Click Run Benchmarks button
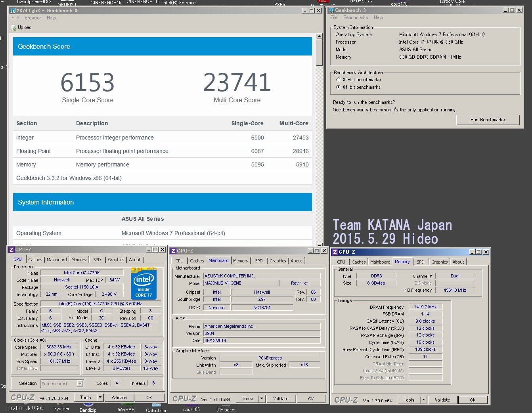The height and width of the screenshot is (413, 532). [x=488, y=120]
